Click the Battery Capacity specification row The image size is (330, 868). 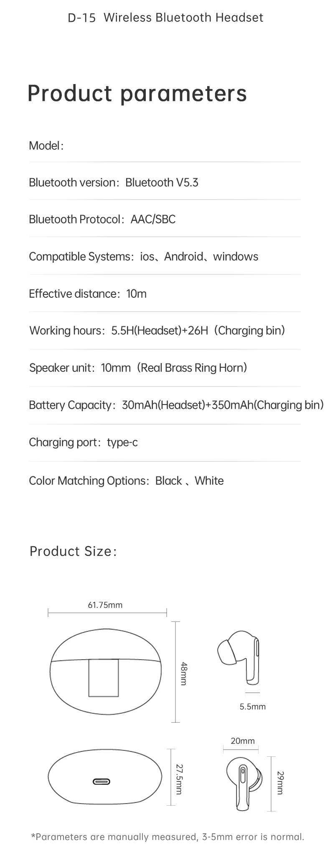(176, 405)
